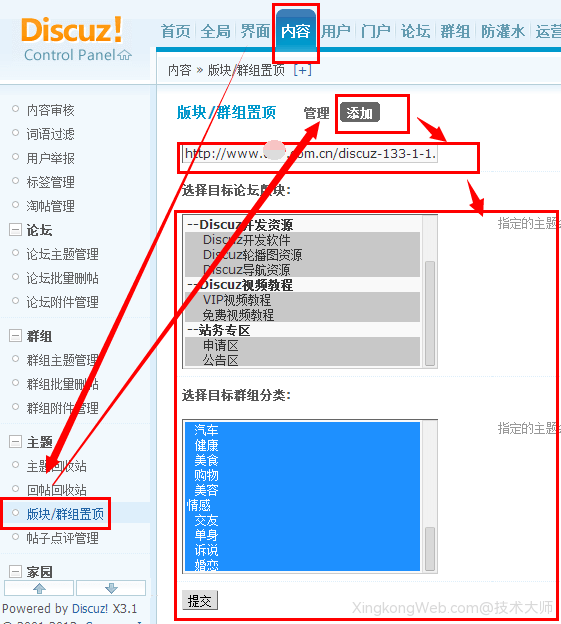561x624 pixels.
Task: Open 标签管理 in the sidebar
Action: (x=51, y=182)
